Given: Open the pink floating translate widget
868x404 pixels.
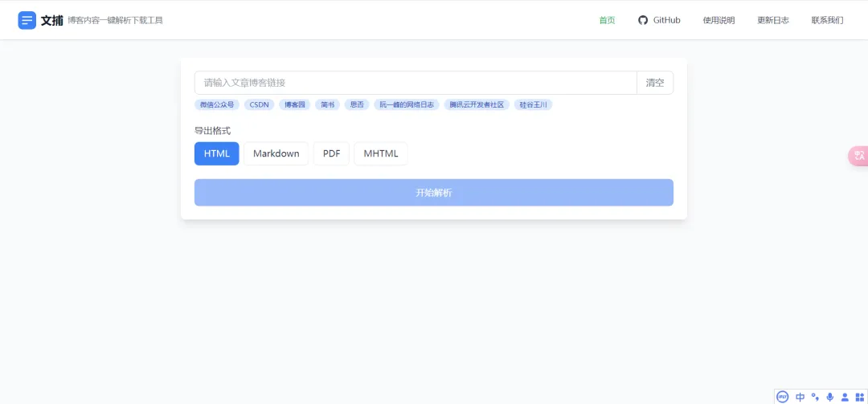Looking at the screenshot, I should pos(858,156).
